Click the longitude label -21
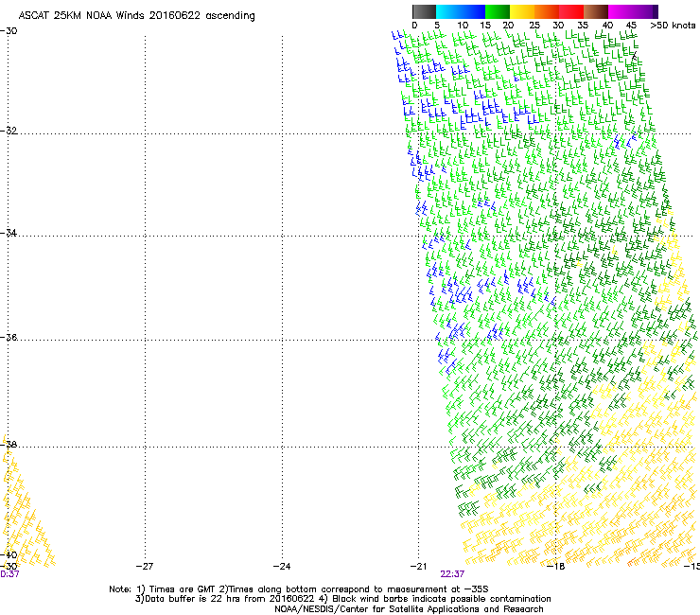Viewport: 700px width, 615px height. (418, 567)
